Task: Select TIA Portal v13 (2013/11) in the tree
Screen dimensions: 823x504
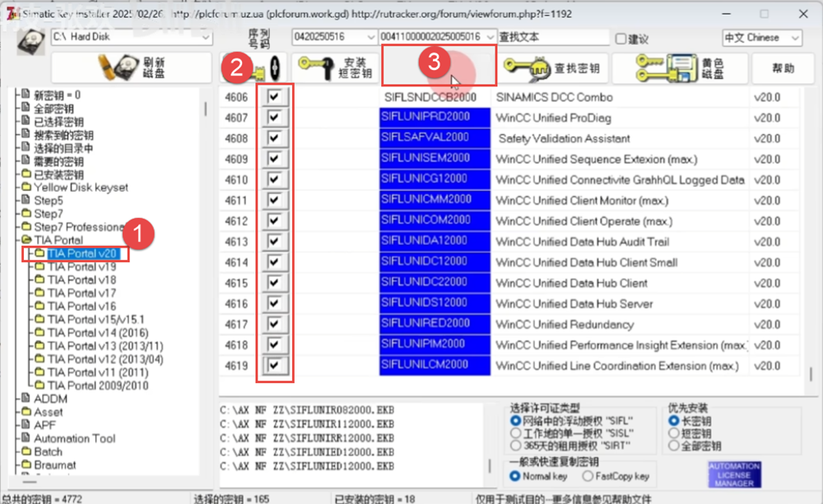Action: (105, 346)
